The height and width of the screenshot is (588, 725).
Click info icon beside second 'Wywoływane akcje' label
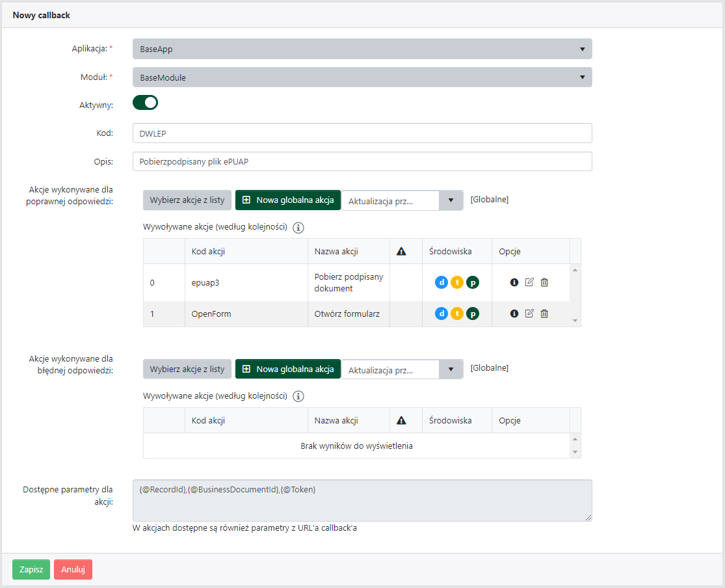point(298,396)
